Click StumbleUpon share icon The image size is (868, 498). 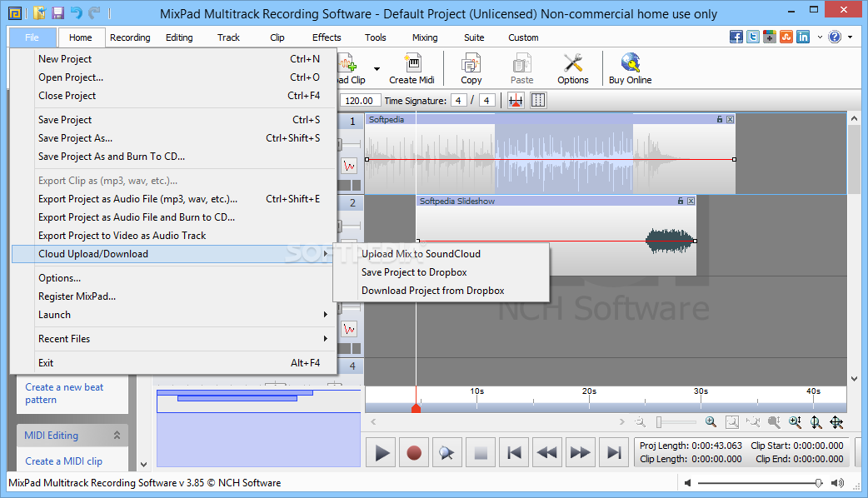coord(786,37)
